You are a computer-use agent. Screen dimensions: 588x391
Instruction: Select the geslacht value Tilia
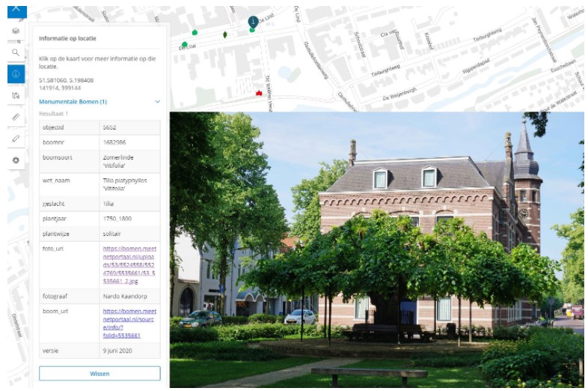click(x=108, y=204)
